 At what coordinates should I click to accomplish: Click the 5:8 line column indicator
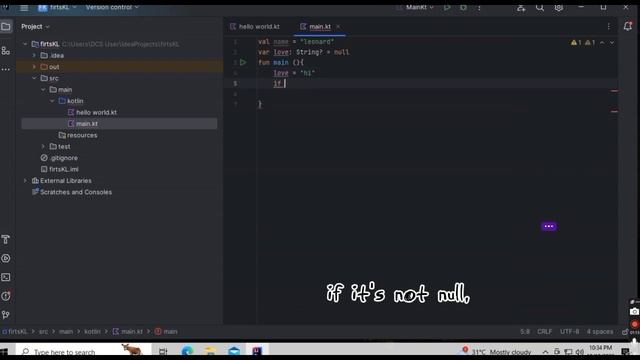(525, 331)
